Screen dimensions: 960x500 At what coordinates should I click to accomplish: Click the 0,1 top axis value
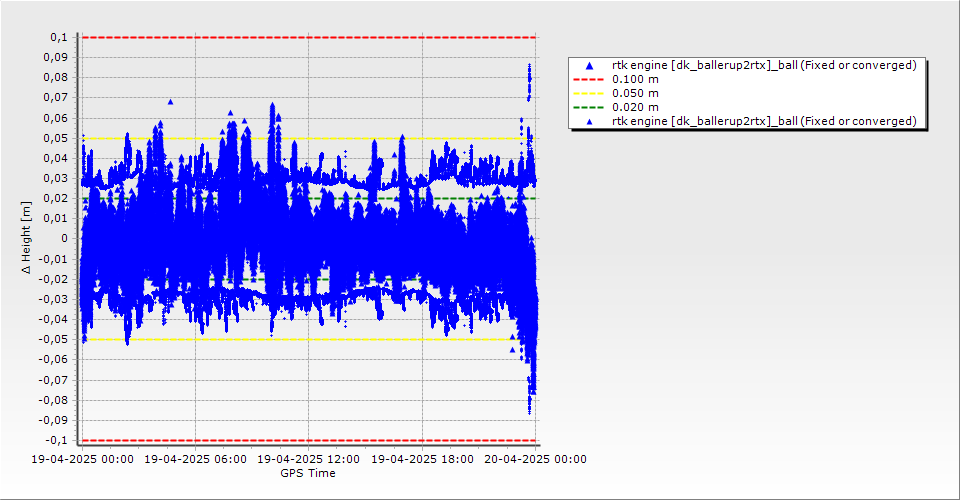pos(59,37)
